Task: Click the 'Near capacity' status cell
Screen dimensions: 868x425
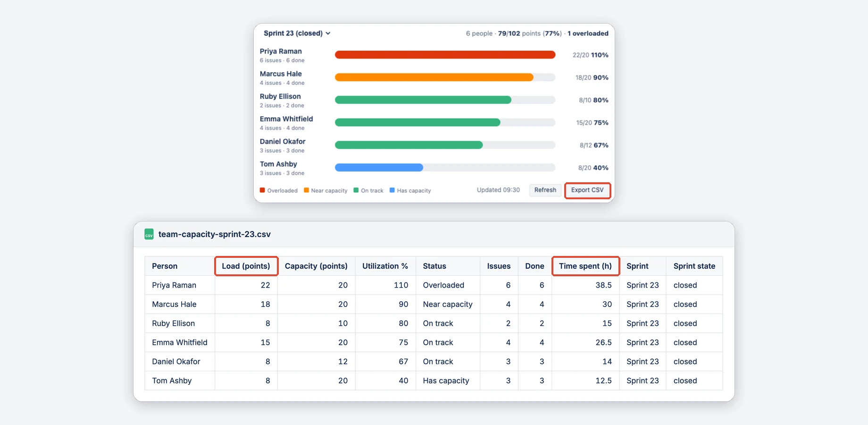Action: click(448, 305)
